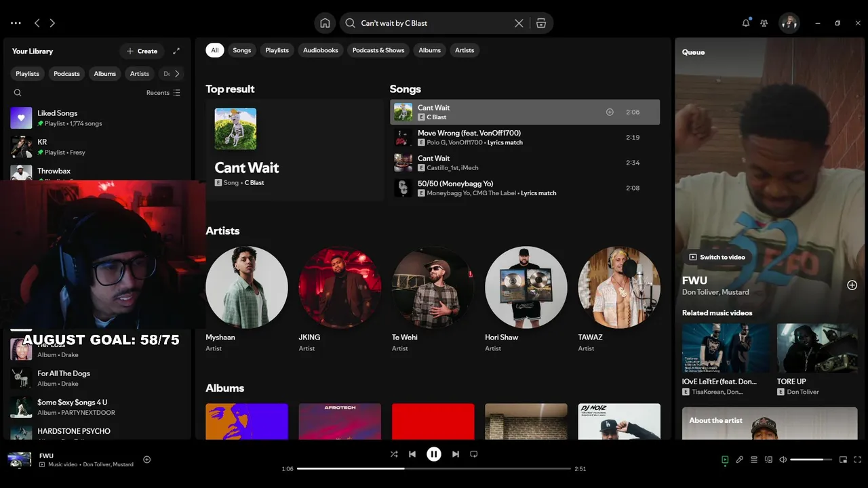Open KR playlist in library

coord(97,147)
